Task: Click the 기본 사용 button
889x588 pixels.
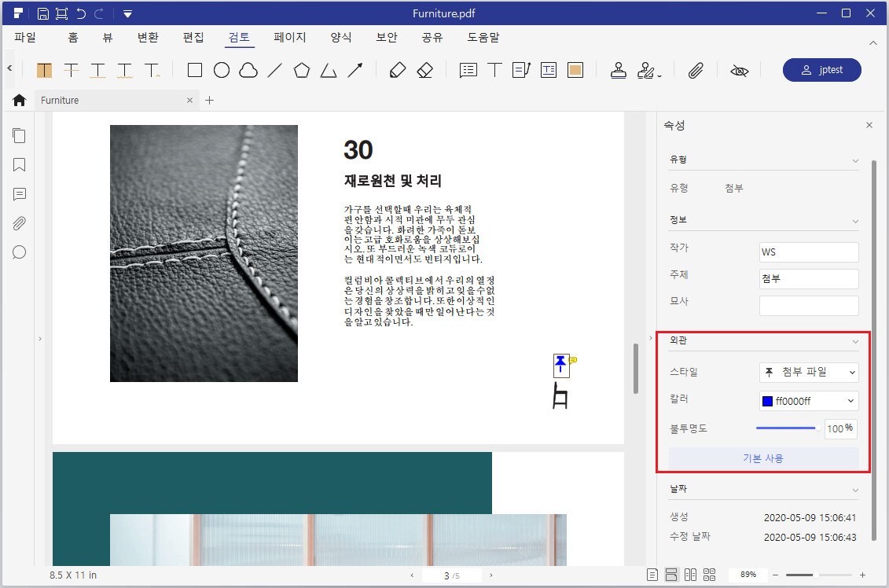Action: pos(763,458)
